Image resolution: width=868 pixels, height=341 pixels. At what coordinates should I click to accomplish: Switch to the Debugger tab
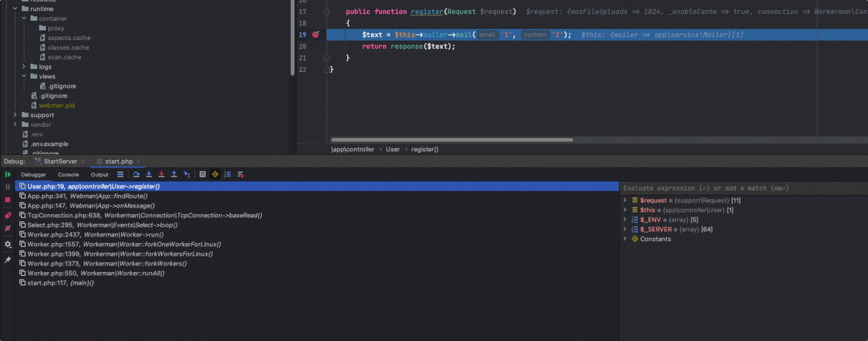tap(34, 174)
